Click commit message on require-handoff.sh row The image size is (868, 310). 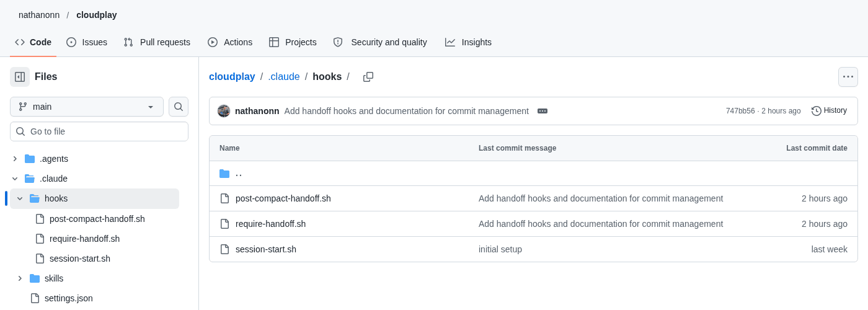[601, 224]
